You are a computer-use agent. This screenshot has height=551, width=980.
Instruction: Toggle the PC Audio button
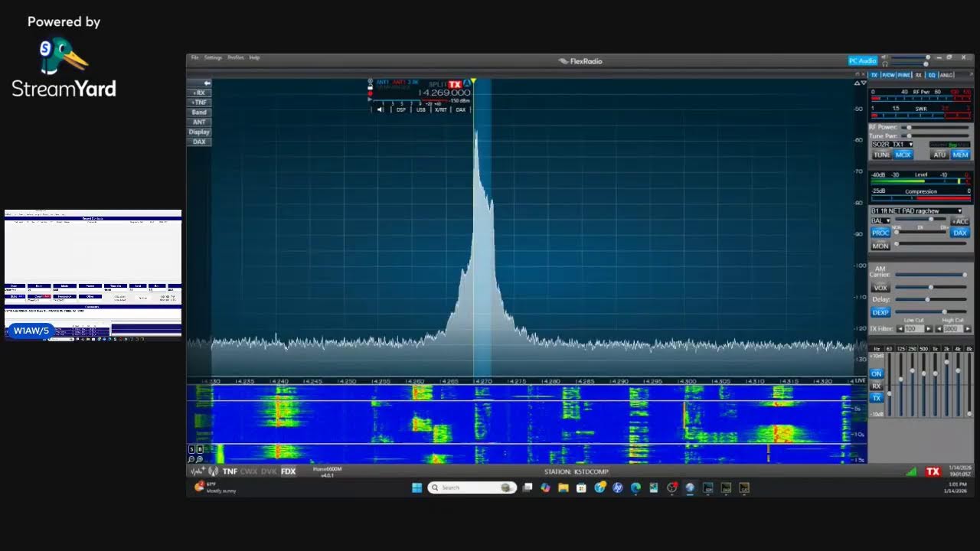pos(863,60)
